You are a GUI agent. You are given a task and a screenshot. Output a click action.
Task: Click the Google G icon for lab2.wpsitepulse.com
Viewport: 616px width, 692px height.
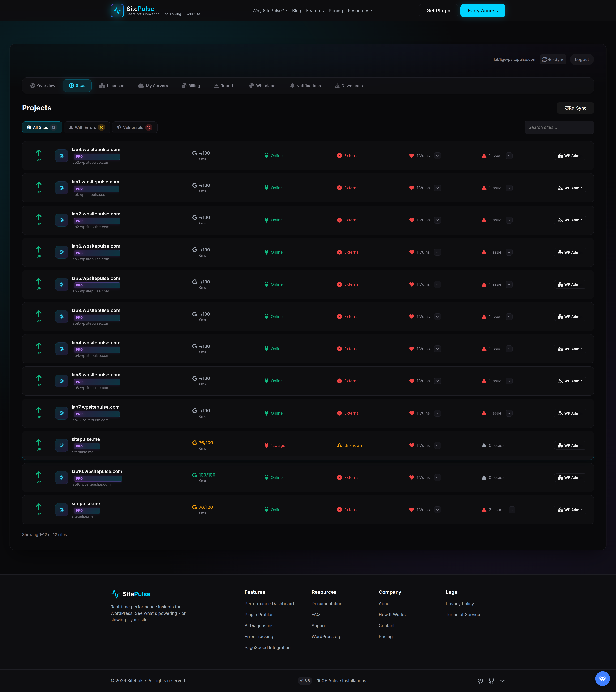click(195, 217)
